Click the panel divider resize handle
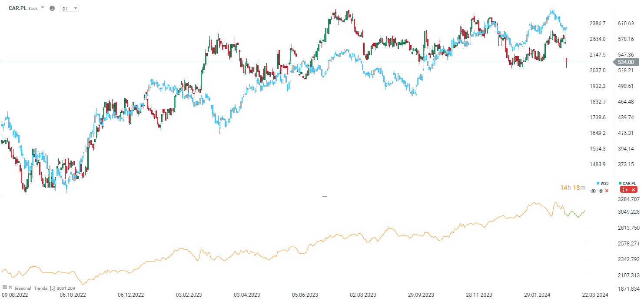Image resolution: width=644 pixels, height=302 pixels. (324, 196)
